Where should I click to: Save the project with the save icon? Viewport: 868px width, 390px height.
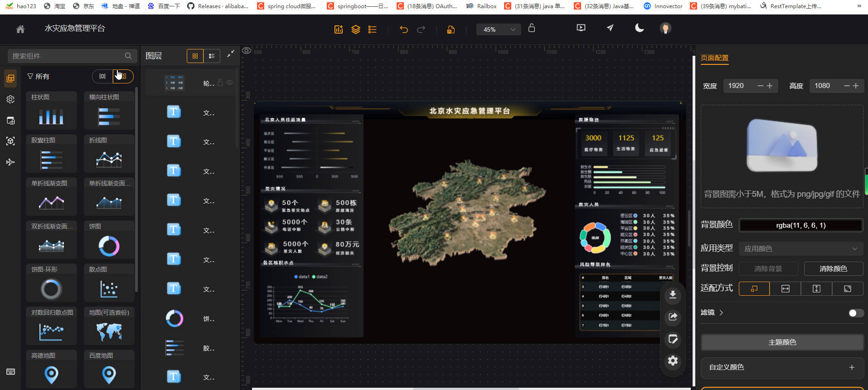pos(451,29)
